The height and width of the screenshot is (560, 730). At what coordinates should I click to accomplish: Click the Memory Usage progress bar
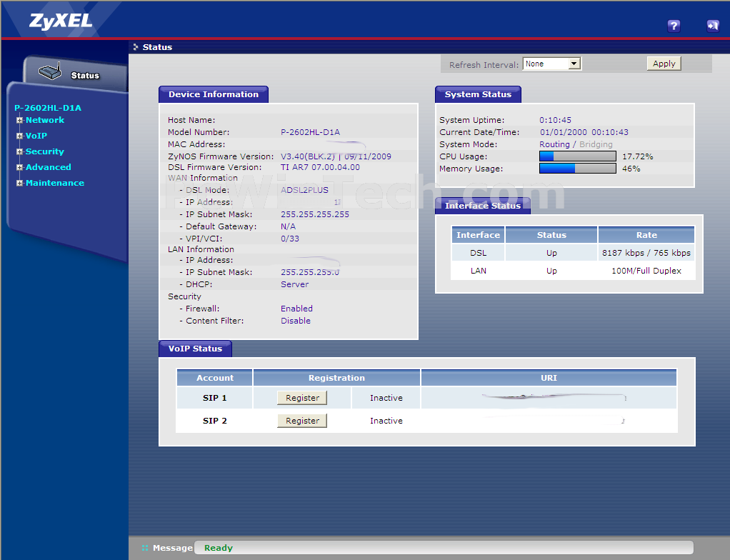tap(578, 169)
